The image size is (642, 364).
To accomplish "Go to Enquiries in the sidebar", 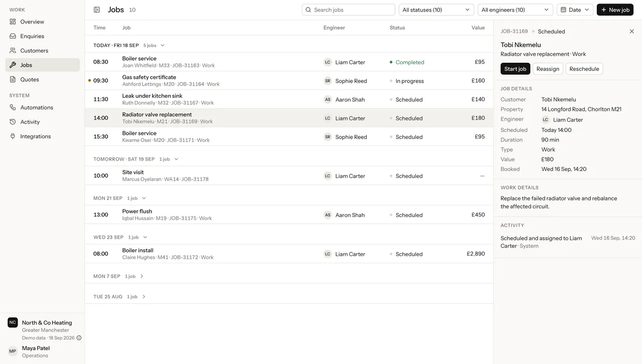I will point(43,36).
